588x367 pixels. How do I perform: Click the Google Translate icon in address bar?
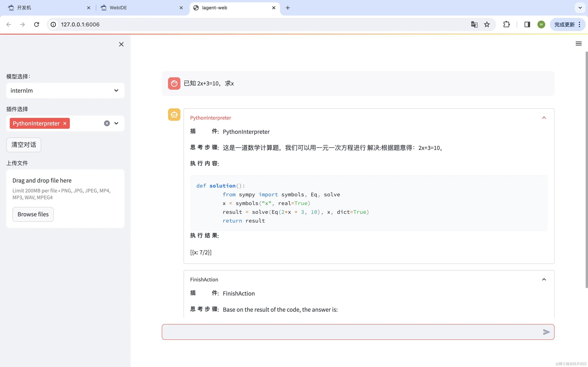coord(474,24)
